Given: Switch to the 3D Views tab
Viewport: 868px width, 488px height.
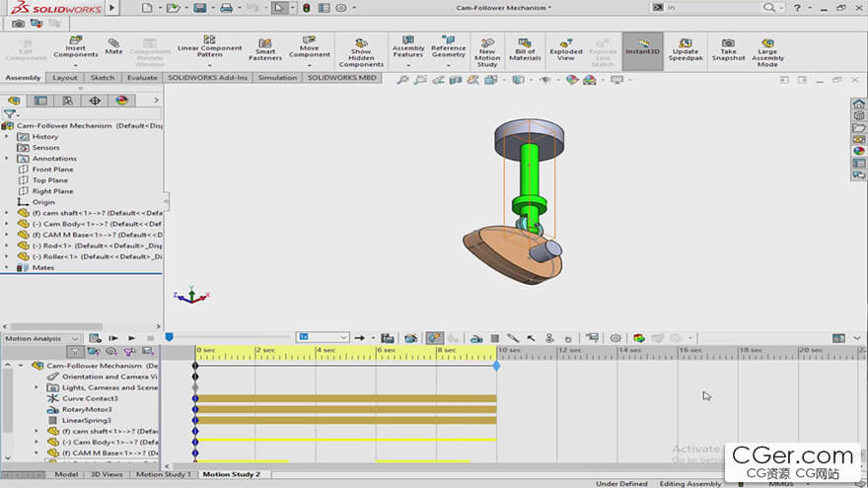Looking at the screenshot, I should 107,474.
